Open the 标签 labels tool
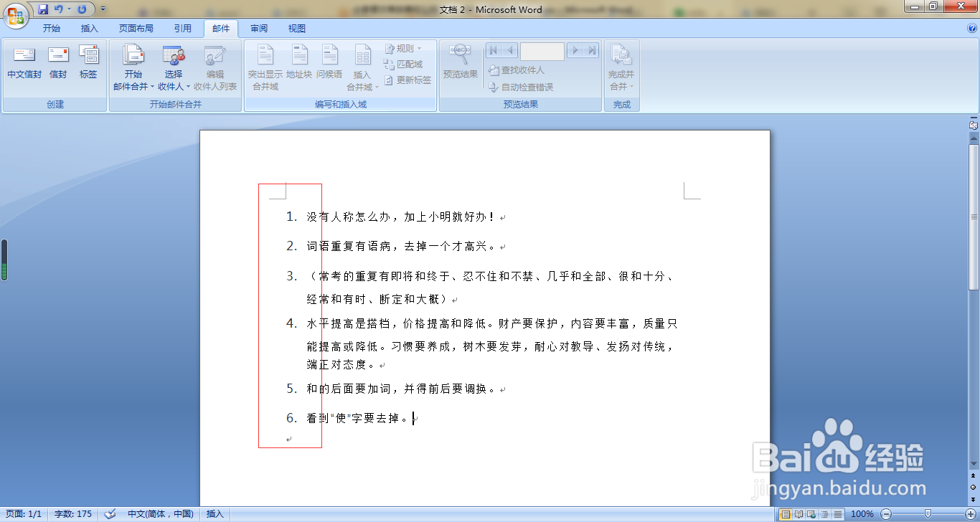Image resolution: width=980 pixels, height=522 pixels. pyautogui.click(x=88, y=62)
